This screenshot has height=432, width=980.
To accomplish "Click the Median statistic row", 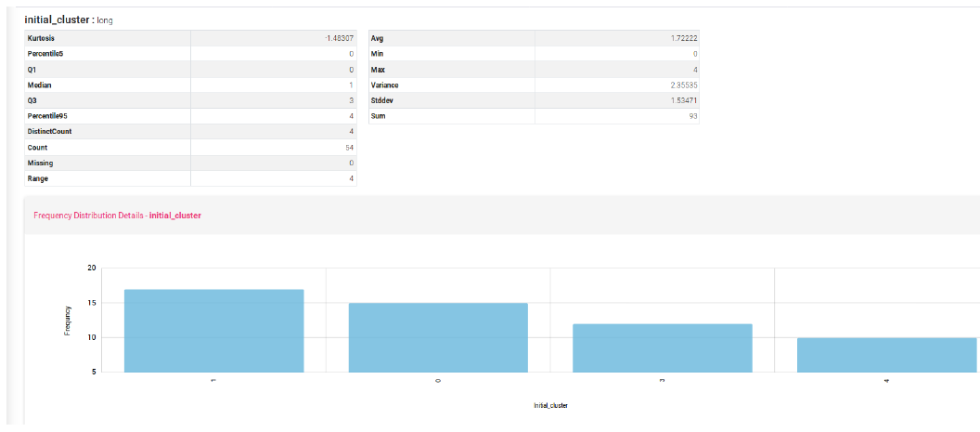I will (189, 85).
